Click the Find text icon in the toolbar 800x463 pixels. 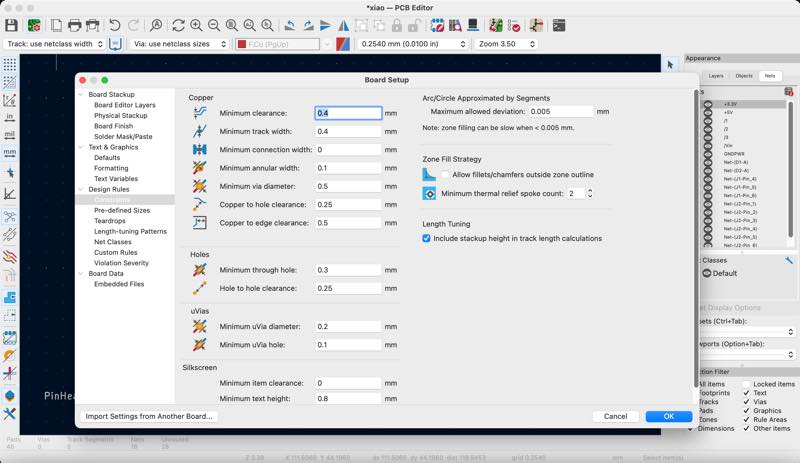click(156, 25)
